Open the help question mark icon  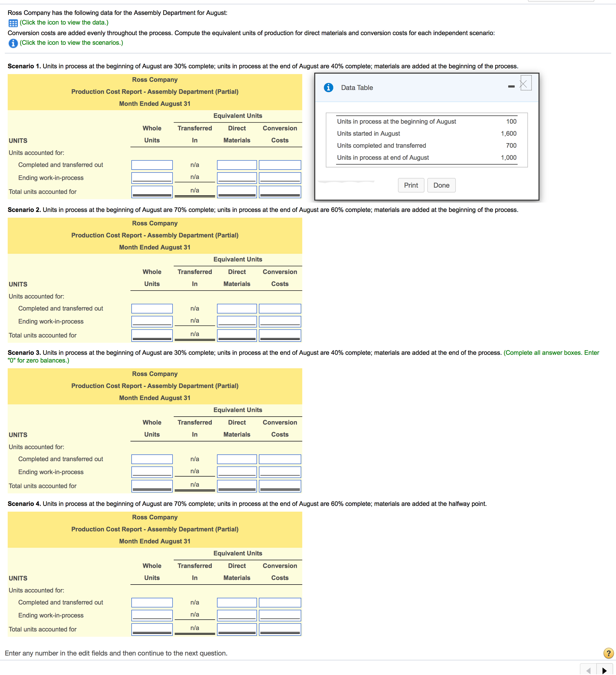[x=608, y=653]
